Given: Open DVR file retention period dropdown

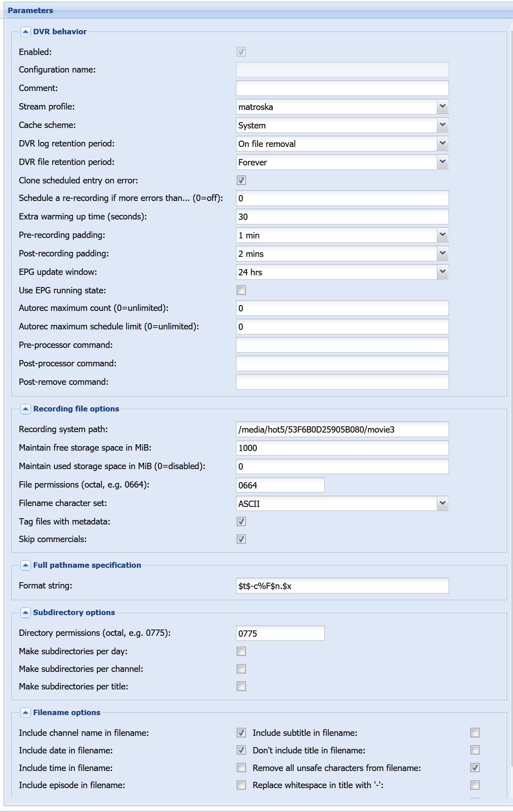Looking at the screenshot, I should point(443,162).
